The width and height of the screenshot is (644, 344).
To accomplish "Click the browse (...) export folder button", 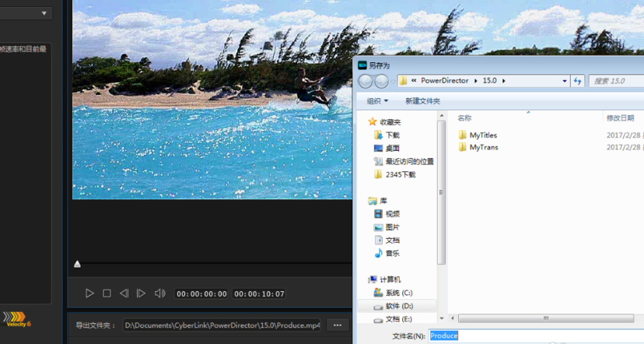I will click(x=337, y=325).
